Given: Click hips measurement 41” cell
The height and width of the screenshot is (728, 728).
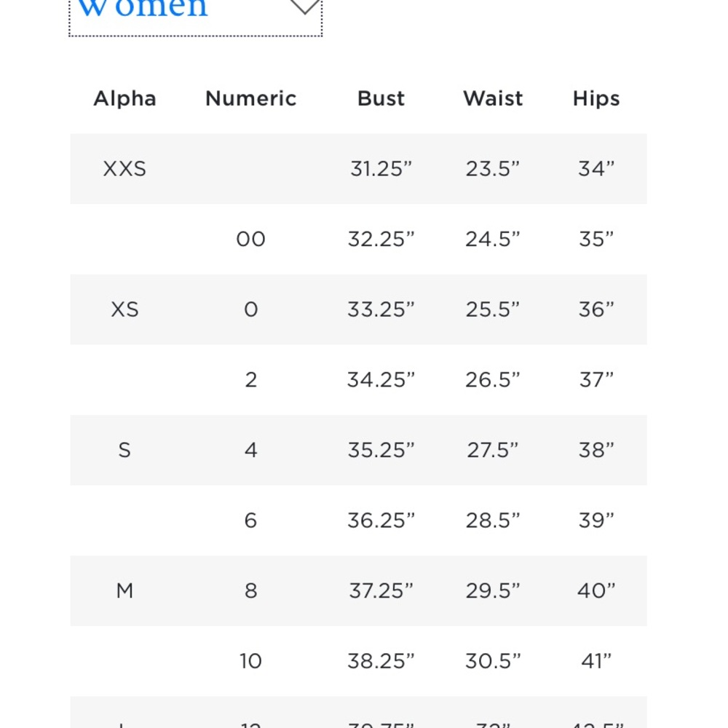Looking at the screenshot, I should tap(596, 661).
